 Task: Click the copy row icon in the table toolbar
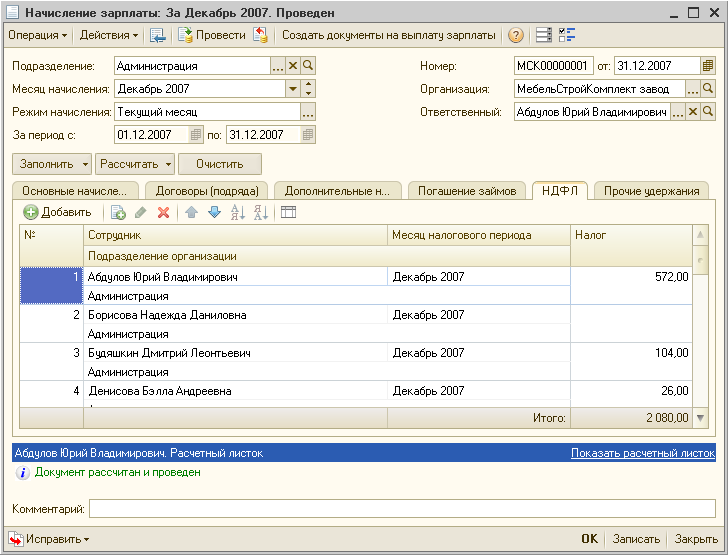click(118, 213)
